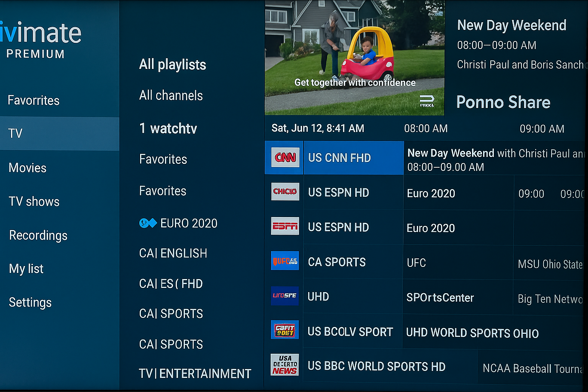Click the 08:00 AM timeline header
The image size is (588, 392).
tap(426, 129)
